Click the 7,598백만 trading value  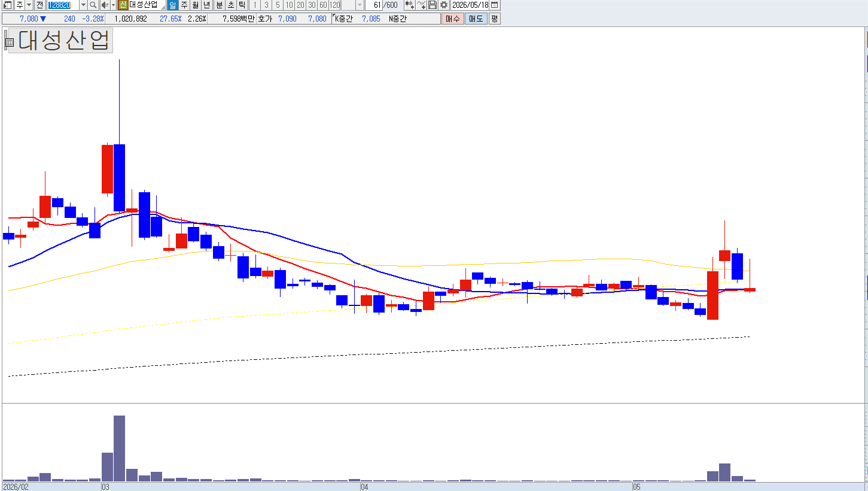tap(238, 19)
